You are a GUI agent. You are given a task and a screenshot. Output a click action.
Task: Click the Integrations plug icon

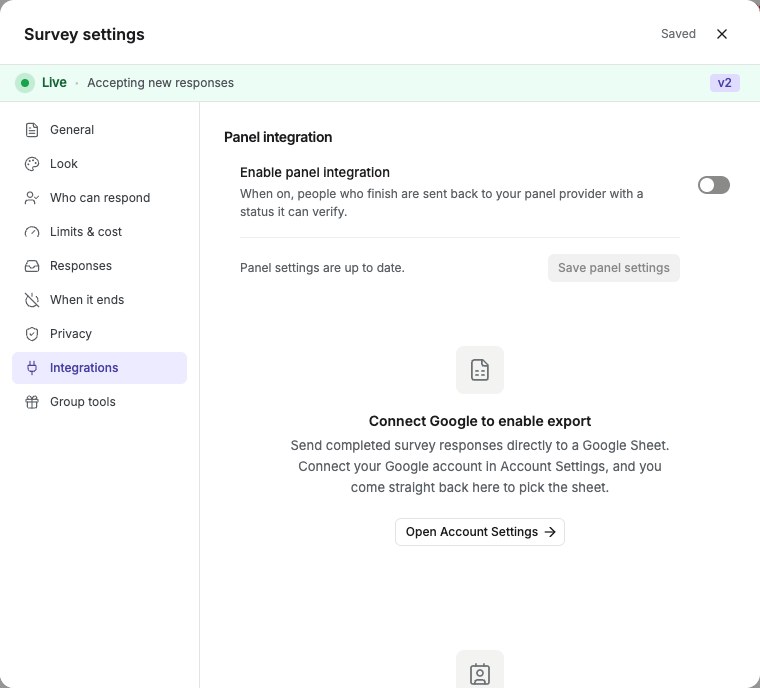[32, 368]
